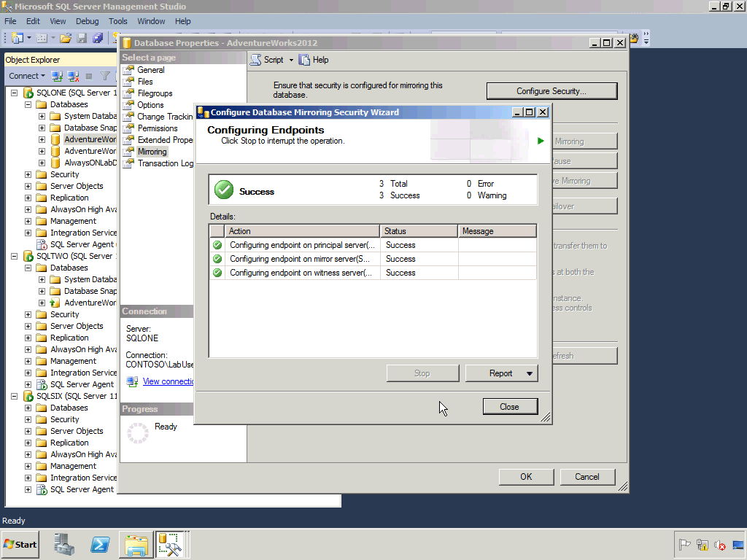Image resolution: width=747 pixels, height=560 pixels.
Task: Select the General page in Database Properties
Action: tap(150, 70)
